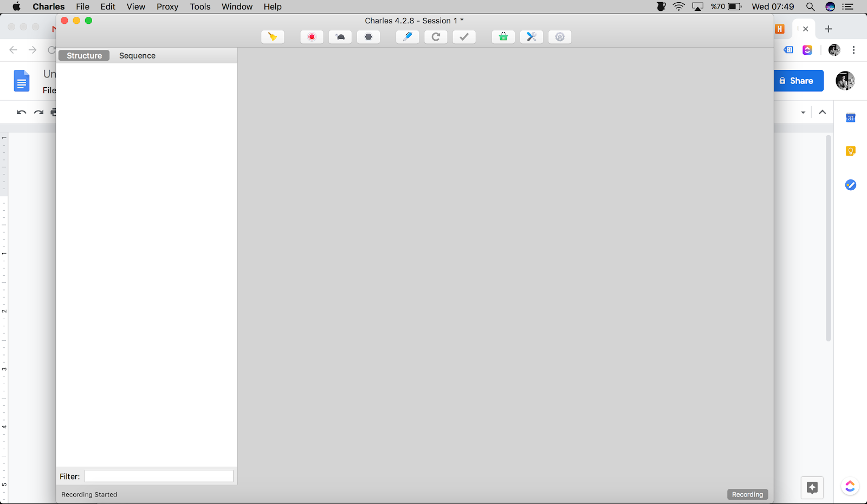Click Redo in the Google Docs toolbar

click(38, 112)
